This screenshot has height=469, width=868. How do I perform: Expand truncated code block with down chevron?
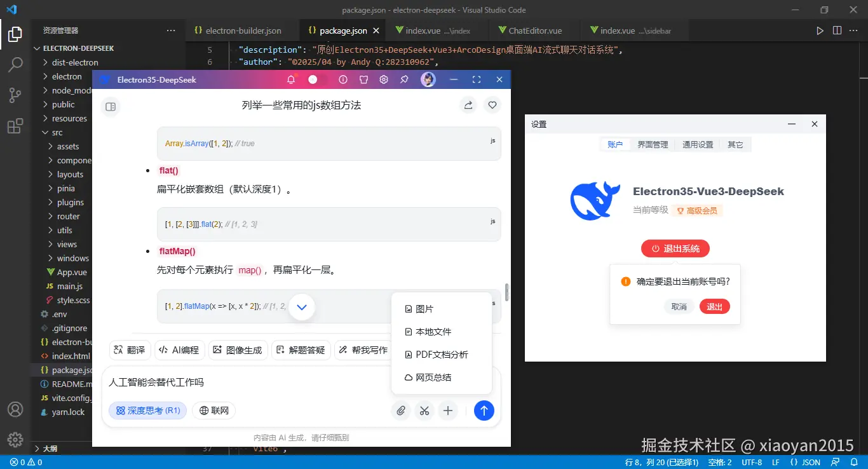point(302,306)
